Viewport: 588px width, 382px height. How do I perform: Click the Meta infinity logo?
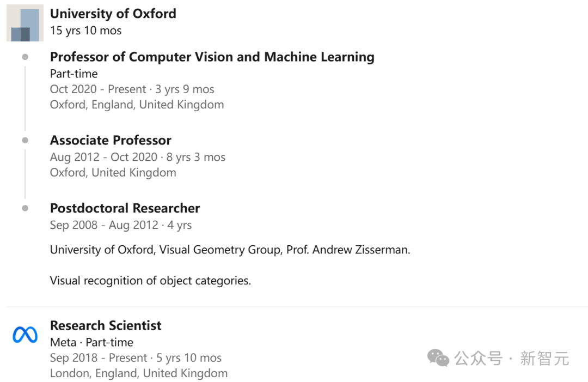25,335
